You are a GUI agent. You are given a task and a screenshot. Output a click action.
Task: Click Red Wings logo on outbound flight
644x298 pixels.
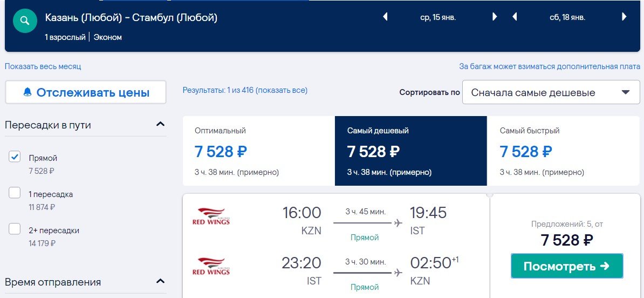click(x=211, y=216)
